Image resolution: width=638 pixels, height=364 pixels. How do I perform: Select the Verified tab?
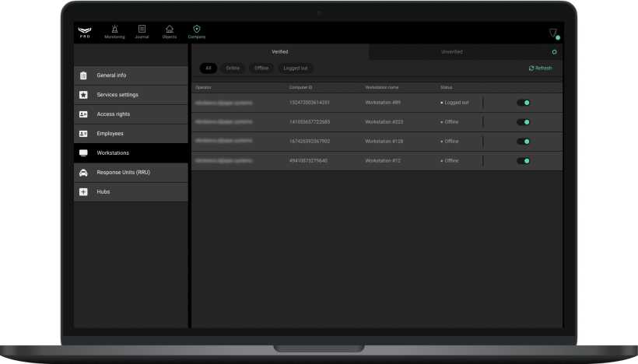coord(279,52)
